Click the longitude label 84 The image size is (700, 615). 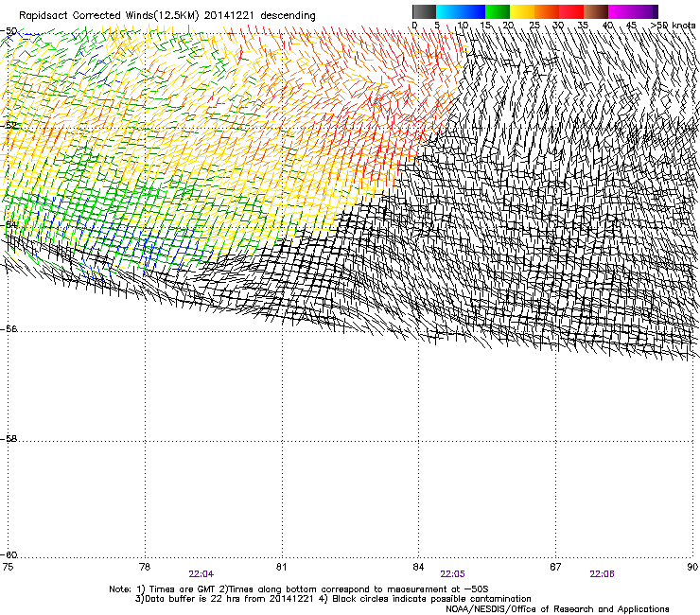click(x=418, y=567)
